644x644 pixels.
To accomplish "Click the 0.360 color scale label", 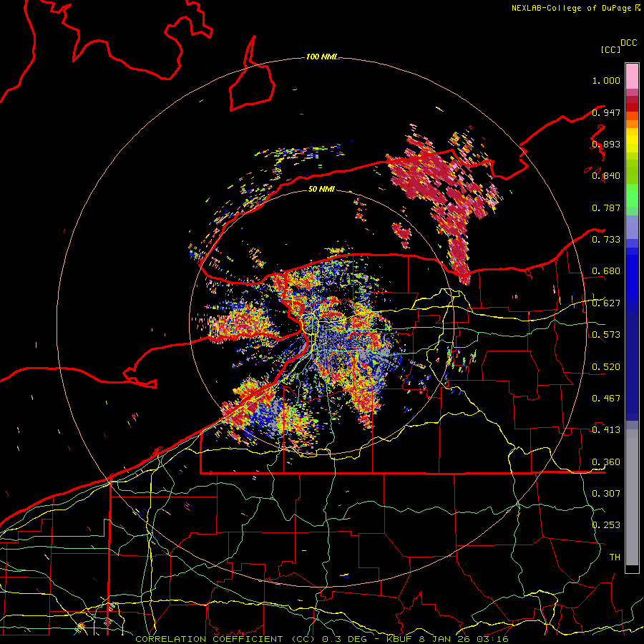I will (x=606, y=462).
